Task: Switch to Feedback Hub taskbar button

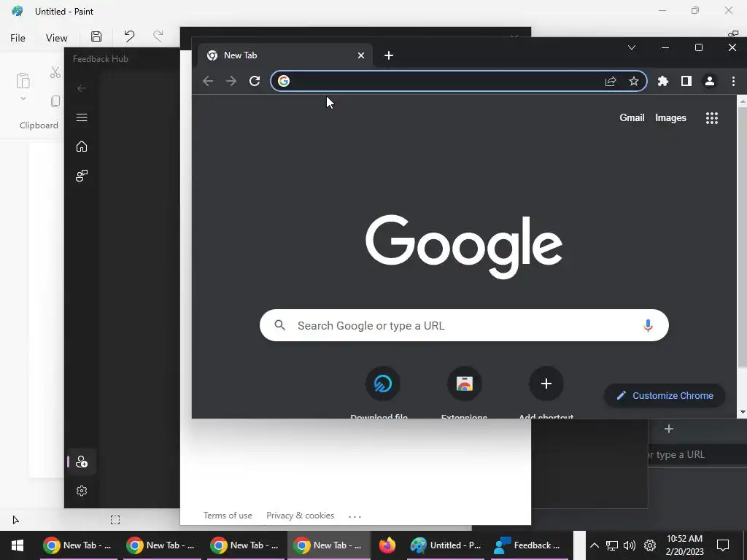Action: 528,545
